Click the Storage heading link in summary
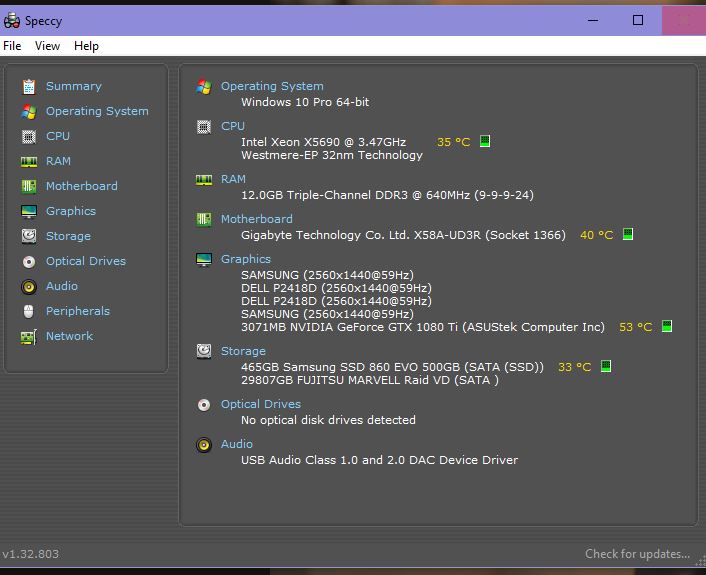Image resolution: width=706 pixels, height=575 pixels. pyautogui.click(x=243, y=351)
